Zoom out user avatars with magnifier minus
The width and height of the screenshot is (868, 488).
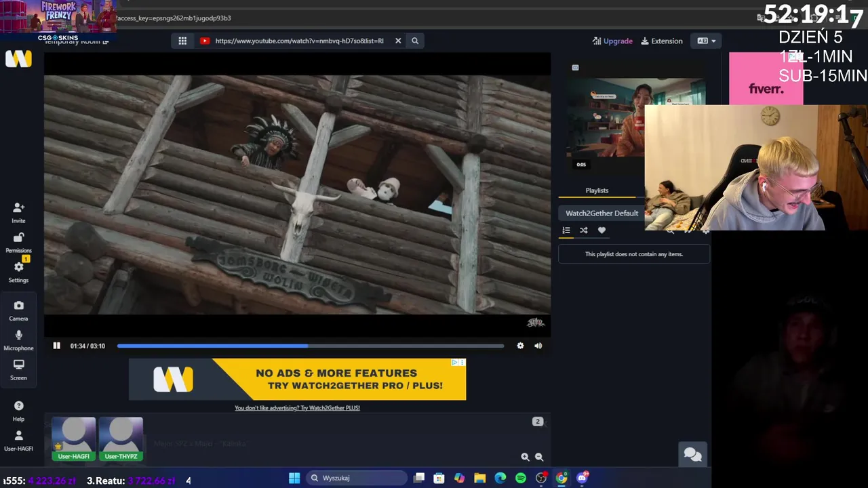(539, 457)
